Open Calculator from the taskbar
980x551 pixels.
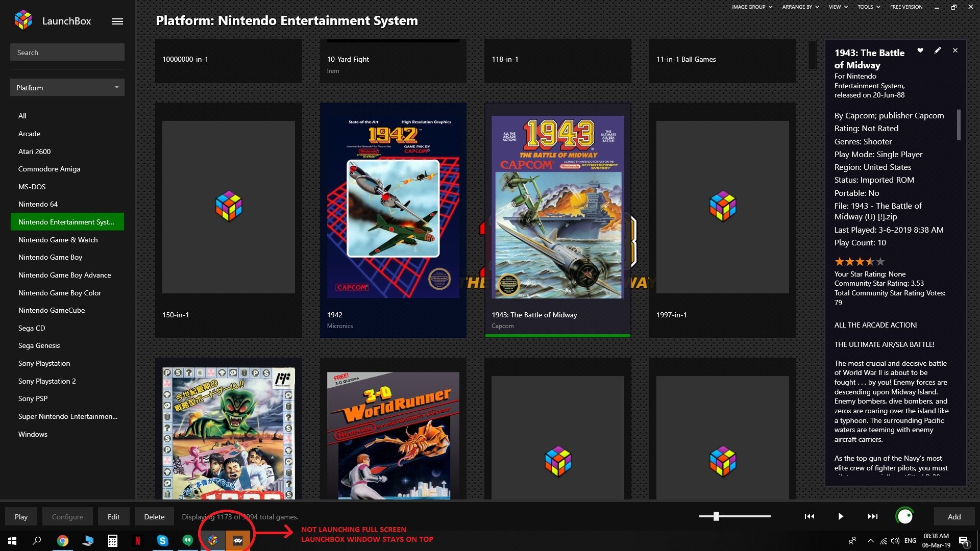(x=113, y=541)
